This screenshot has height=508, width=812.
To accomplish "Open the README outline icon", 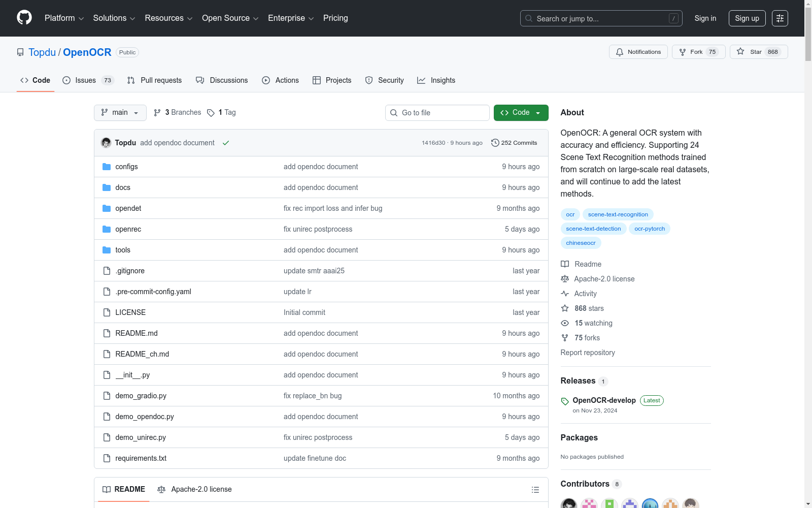I will pyautogui.click(x=535, y=490).
